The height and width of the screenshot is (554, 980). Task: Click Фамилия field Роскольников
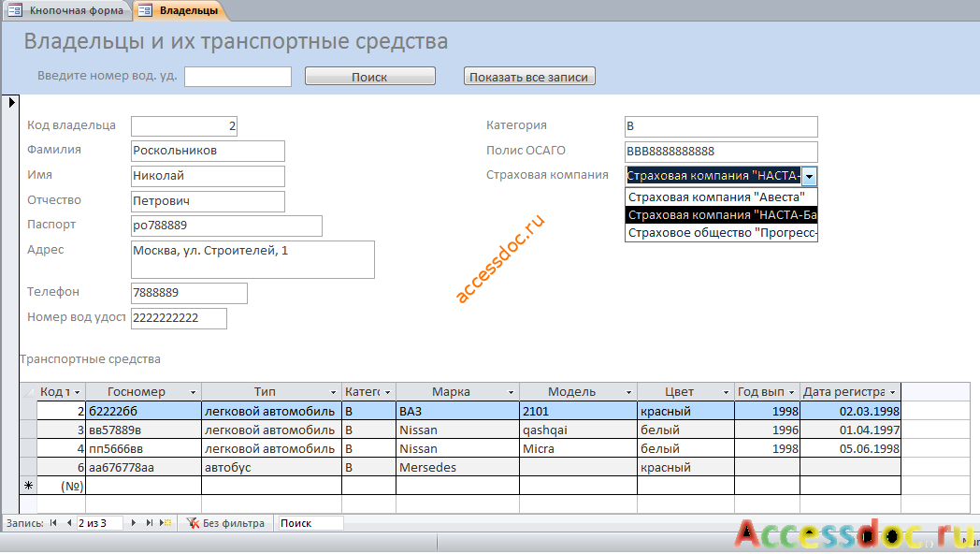[x=208, y=151]
